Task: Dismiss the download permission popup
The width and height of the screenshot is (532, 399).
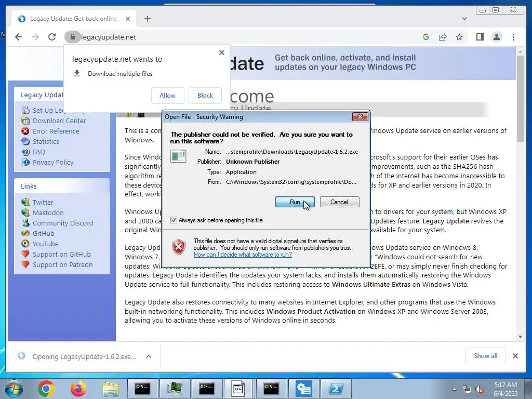Action: coord(221,52)
